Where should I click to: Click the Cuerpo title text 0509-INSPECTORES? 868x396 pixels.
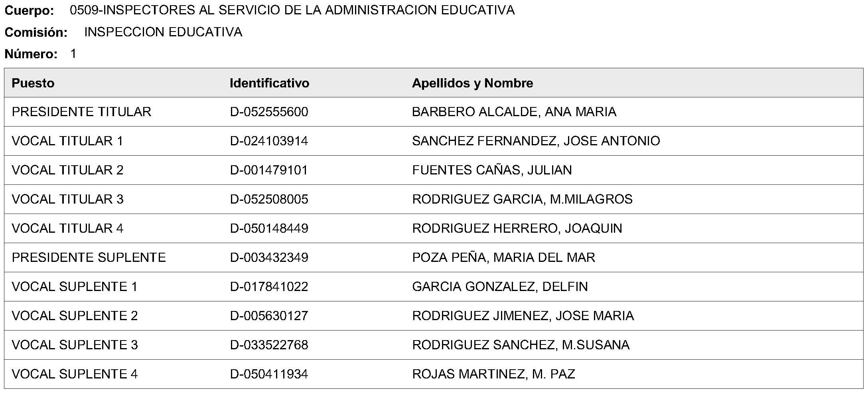coord(292,10)
